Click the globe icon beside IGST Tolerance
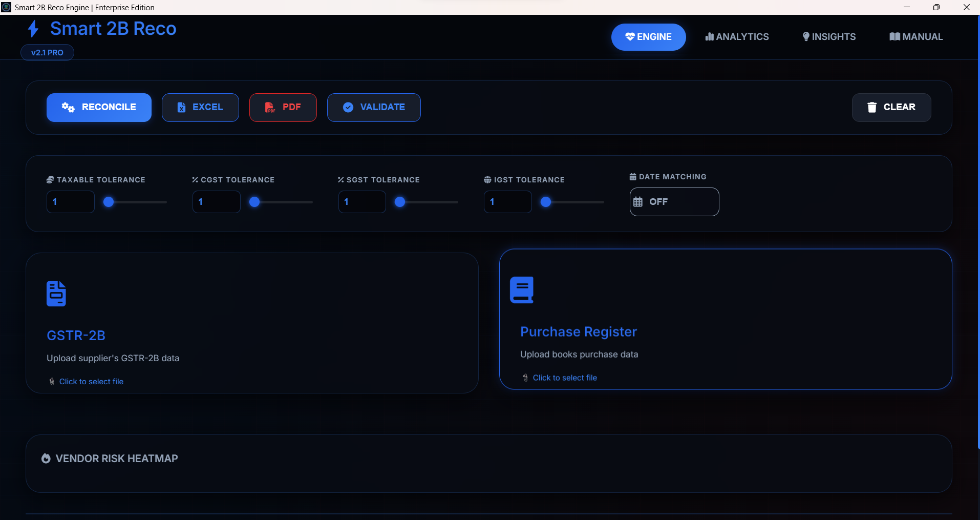 pyautogui.click(x=487, y=180)
